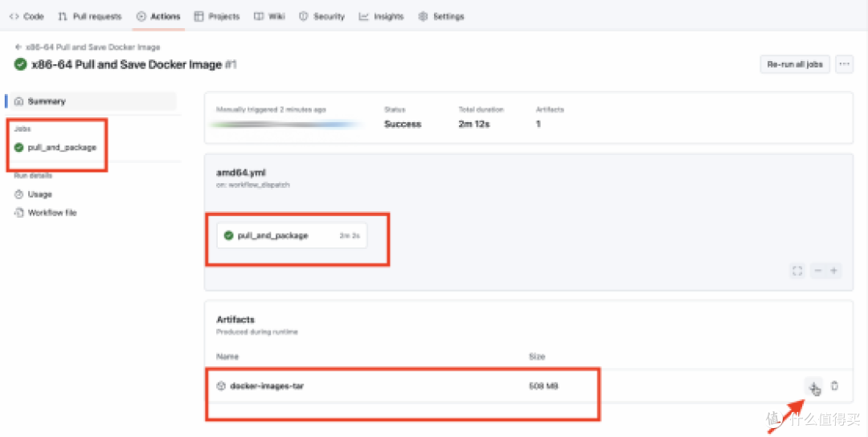Open the Insights tab
Screen dimensions: 868x437
click(381, 17)
